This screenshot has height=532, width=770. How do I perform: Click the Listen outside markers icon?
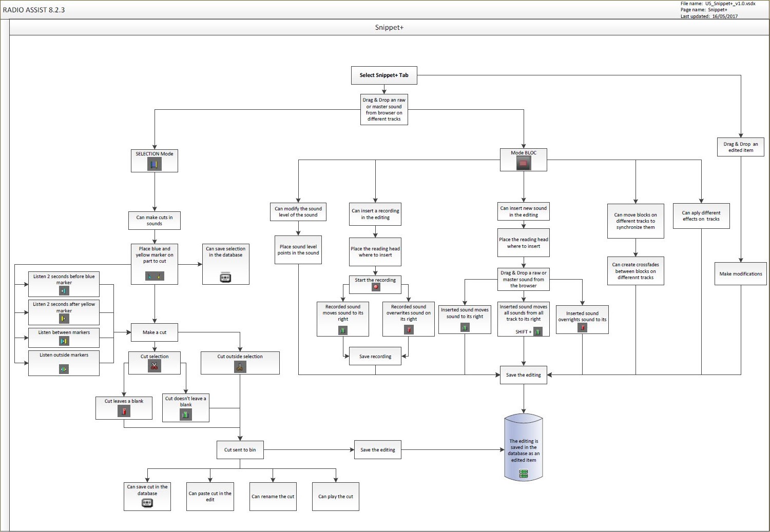[64, 369]
